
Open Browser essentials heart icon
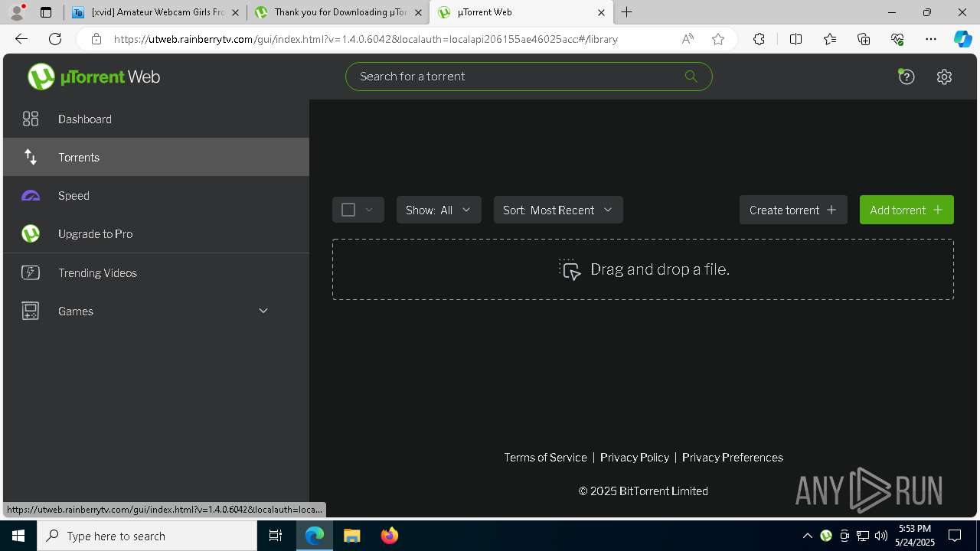click(x=897, y=39)
